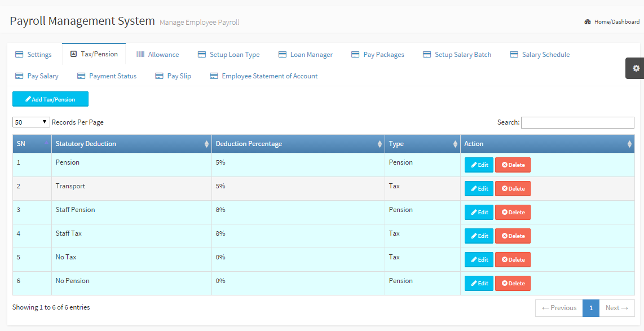Click the Allowance tab barcode icon
Viewport: 644px width, 331px height.
pos(140,55)
